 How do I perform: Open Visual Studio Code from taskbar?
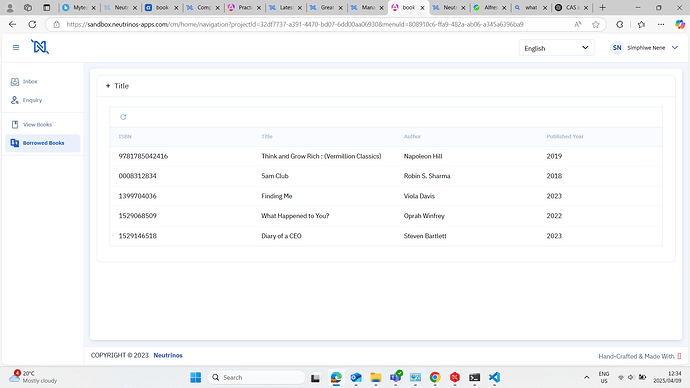click(494, 377)
